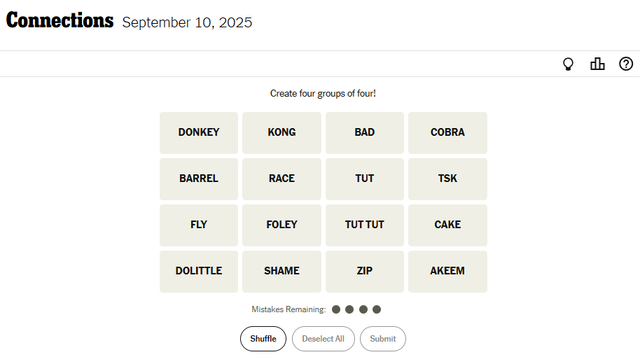Image resolution: width=640 pixels, height=364 pixels.
Task: Choose the DOLITTLE tile
Action: [199, 271]
